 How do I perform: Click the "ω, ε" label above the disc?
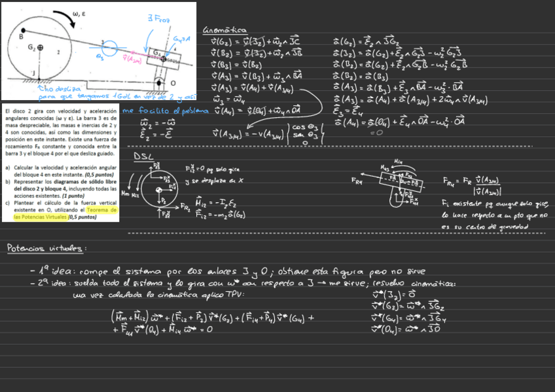79,14
